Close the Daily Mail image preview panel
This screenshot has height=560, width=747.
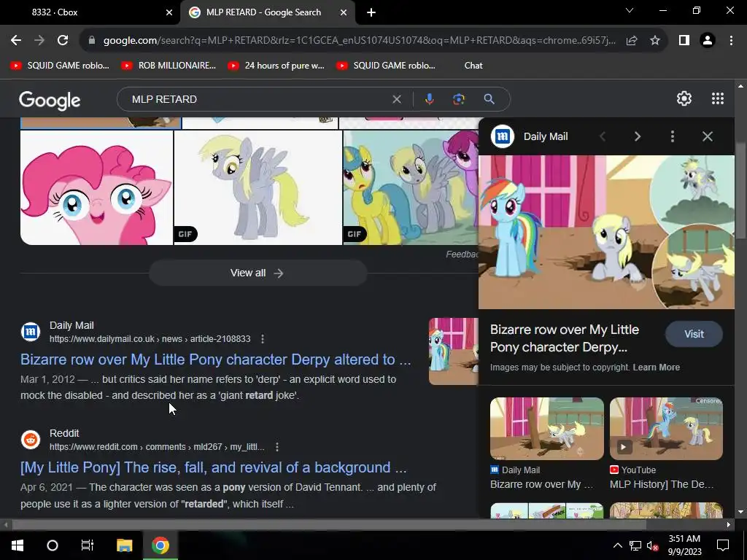click(708, 136)
